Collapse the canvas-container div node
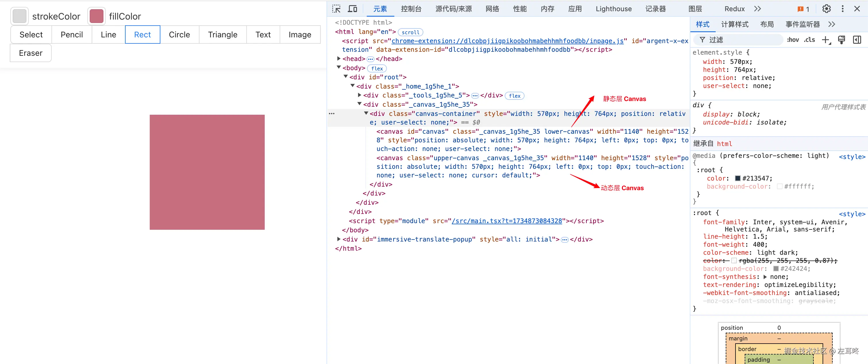 click(366, 114)
